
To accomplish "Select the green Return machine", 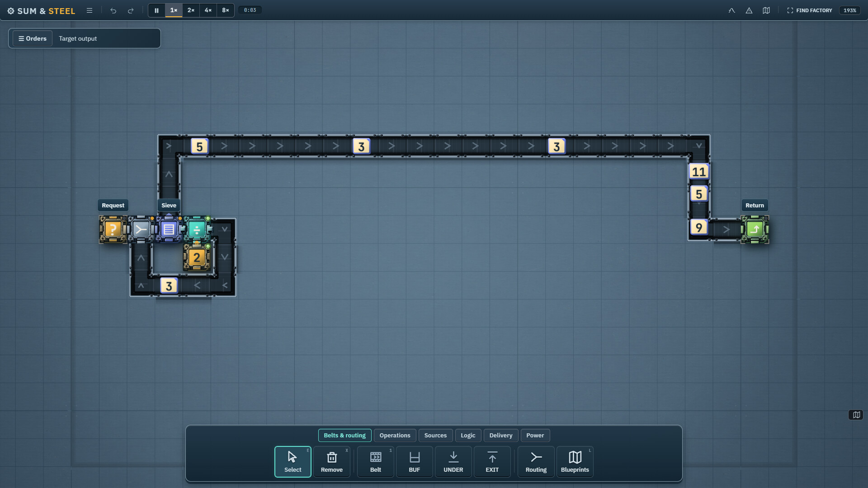I will 755,229.
